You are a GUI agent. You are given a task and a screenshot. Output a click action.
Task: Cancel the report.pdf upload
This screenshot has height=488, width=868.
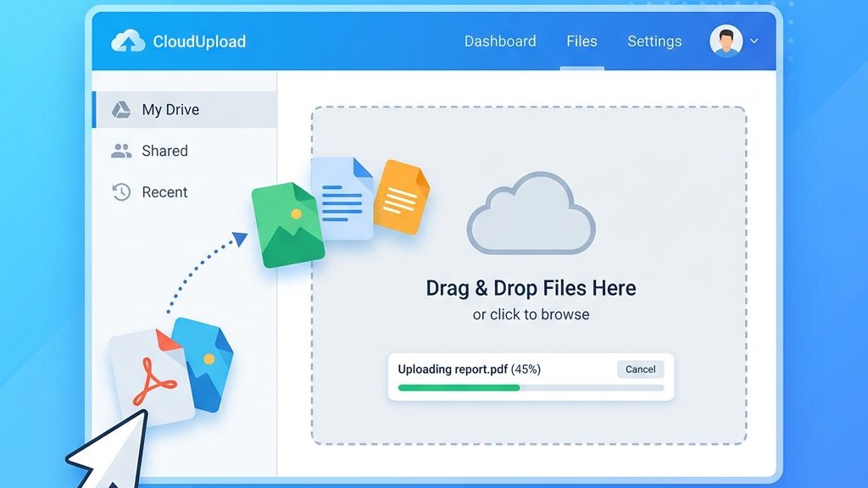pos(640,369)
